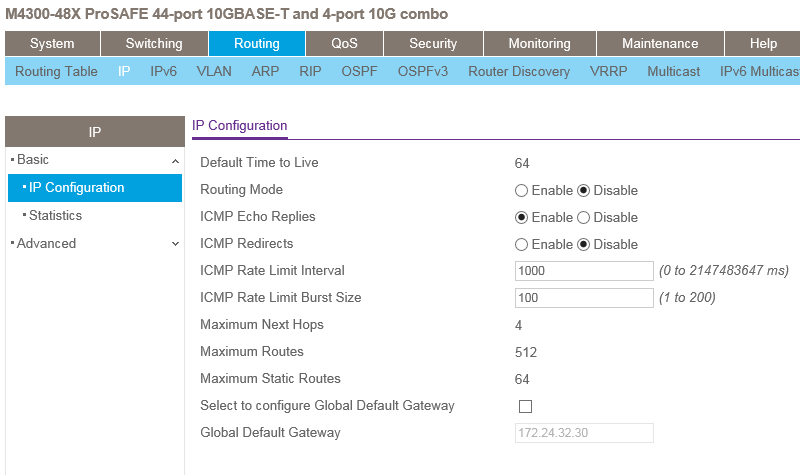Open the System main menu tab
The image size is (800, 475).
point(52,44)
